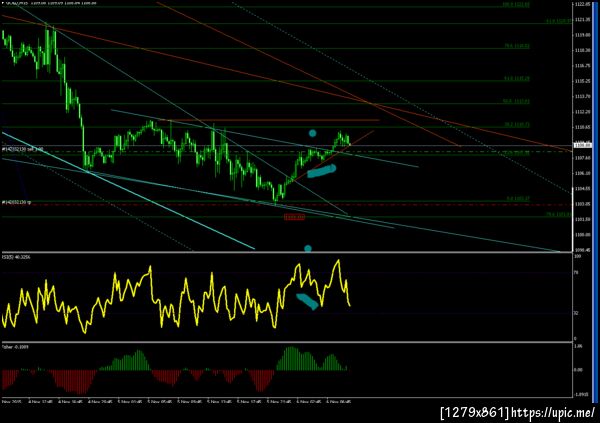Select the take-profit order label ending in tp
600x423 pixels.
[x=16, y=202]
